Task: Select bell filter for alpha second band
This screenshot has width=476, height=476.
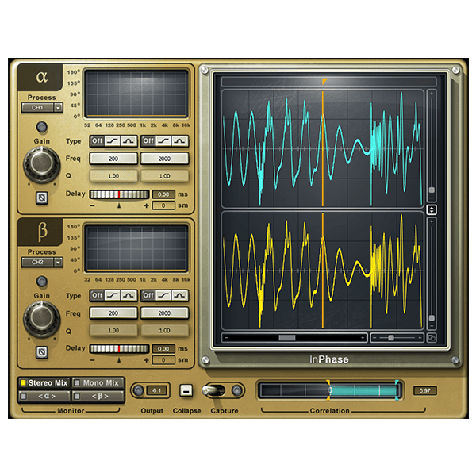Action: 180,141
